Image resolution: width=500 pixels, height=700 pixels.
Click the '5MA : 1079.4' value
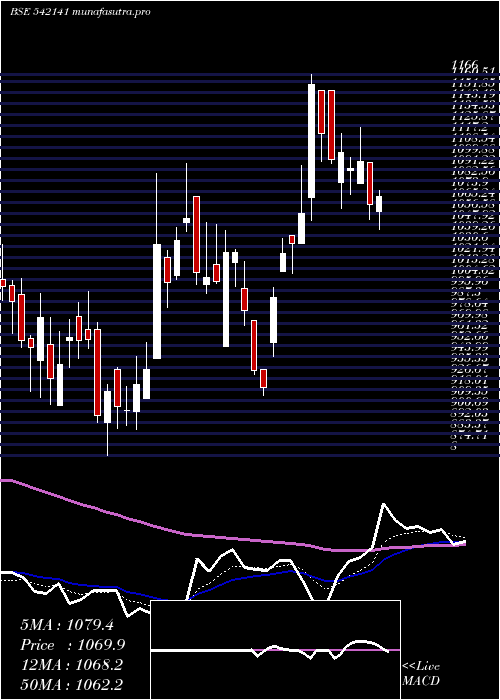point(67,625)
